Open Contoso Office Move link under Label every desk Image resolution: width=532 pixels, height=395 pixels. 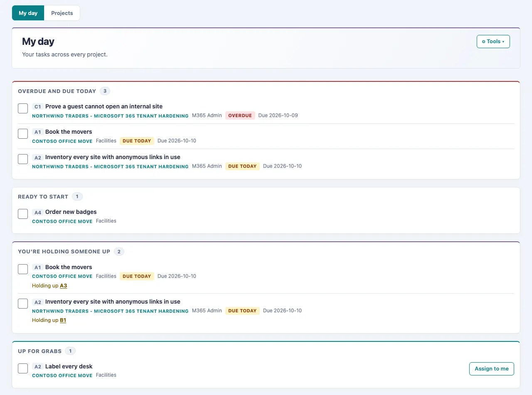[62, 375]
